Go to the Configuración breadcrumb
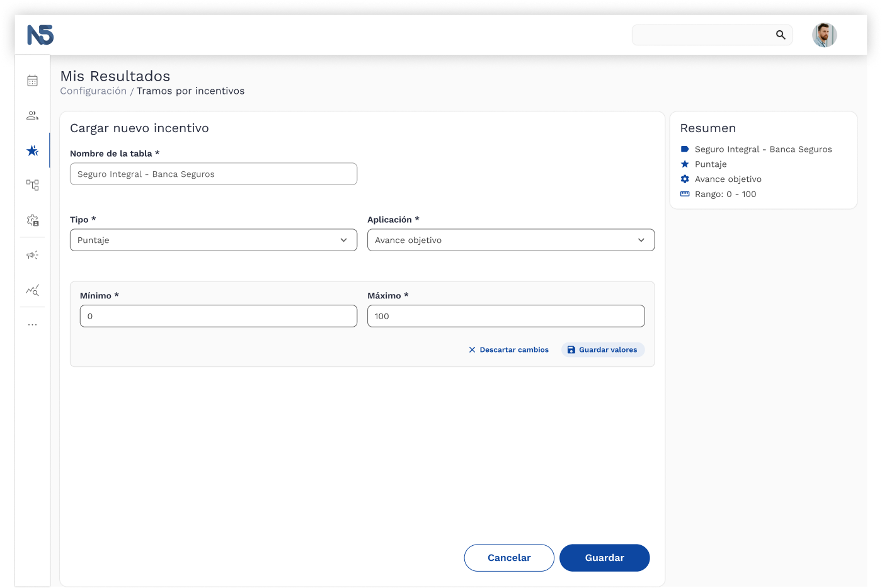This screenshot has height=588, width=882. (93, 91)
